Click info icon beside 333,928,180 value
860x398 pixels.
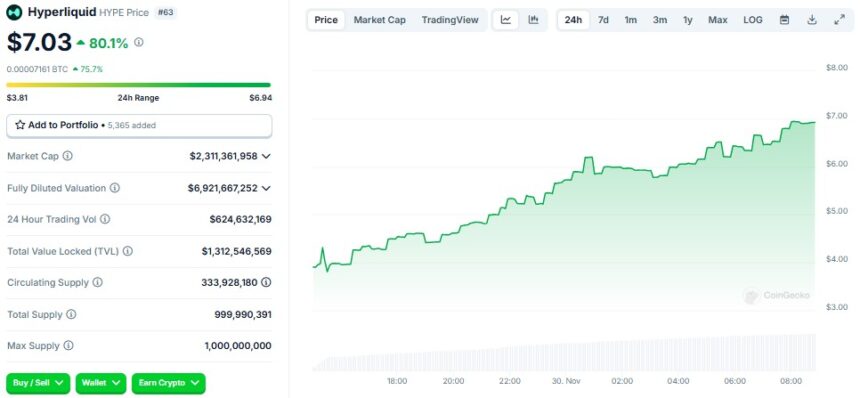coord(266,282)
